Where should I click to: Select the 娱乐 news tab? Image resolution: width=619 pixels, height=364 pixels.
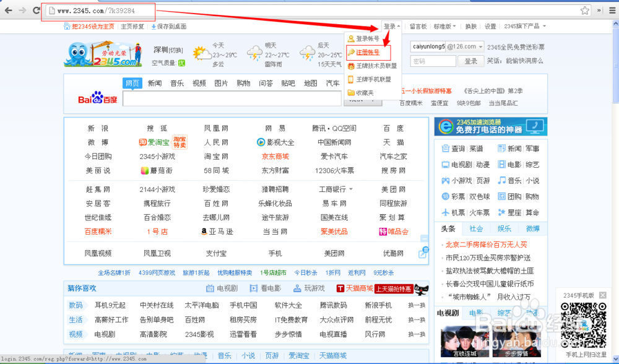pyautogui.click(x=504, y=228)
